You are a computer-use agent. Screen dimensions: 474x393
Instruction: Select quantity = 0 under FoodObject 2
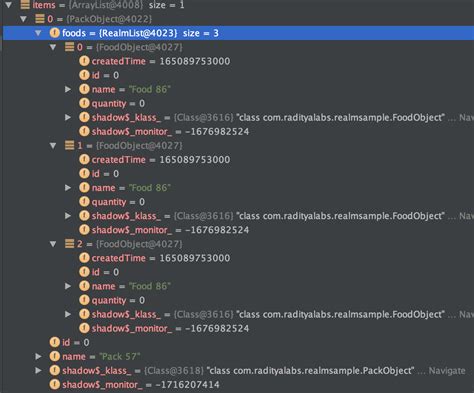[x=118, y=300]
